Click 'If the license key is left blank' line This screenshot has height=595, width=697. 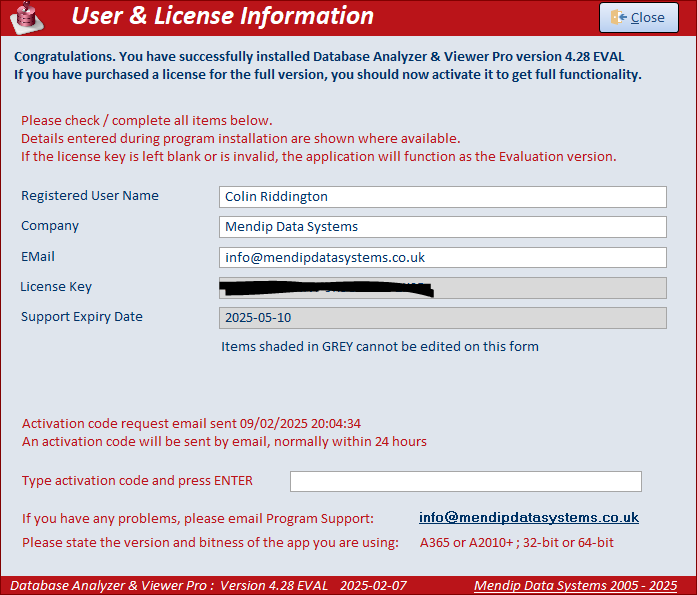click(x=319, y=157)
